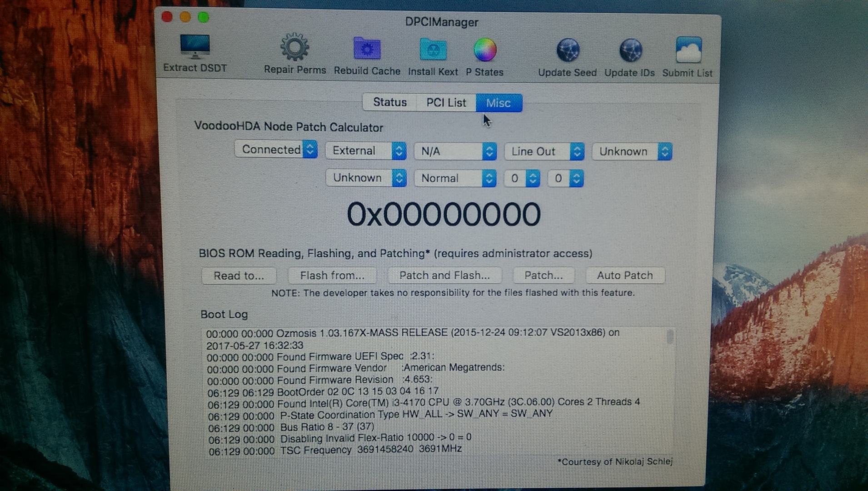Viewport: 868px width, 491px height.
Task: Open Rebuild Cache folder icon
Action: click(x=367, y=48)
